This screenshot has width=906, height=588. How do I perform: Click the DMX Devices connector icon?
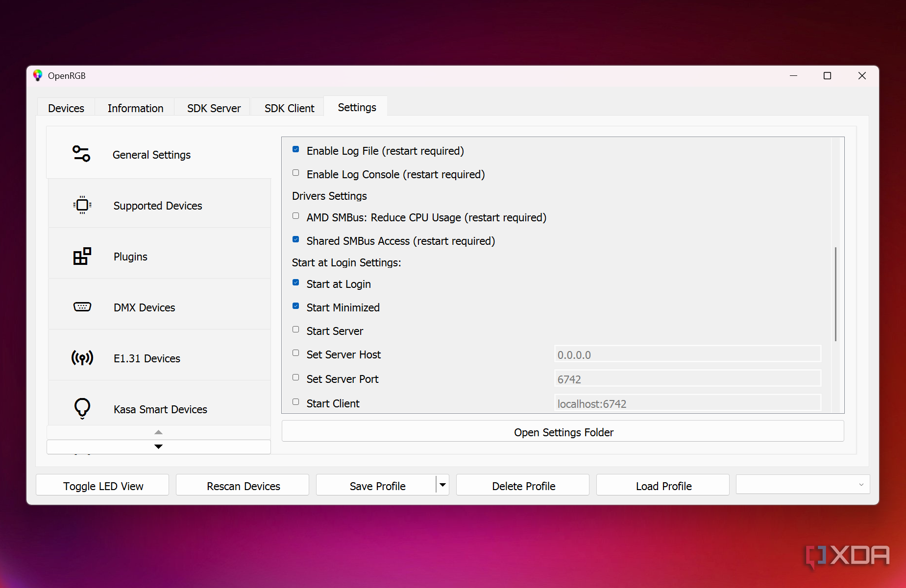pos(82,307)
